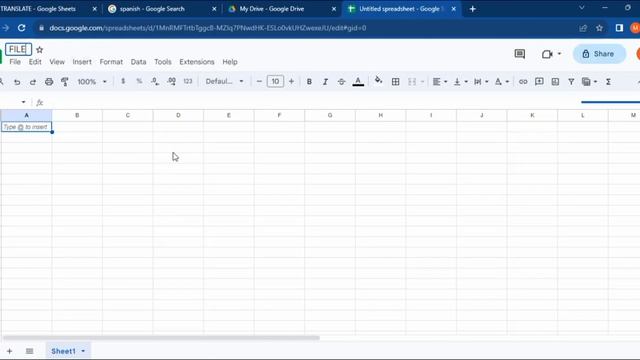Toggle bold formatting
Image resolution: width=640 pixels, height=360 pixels.
[309, 82]
